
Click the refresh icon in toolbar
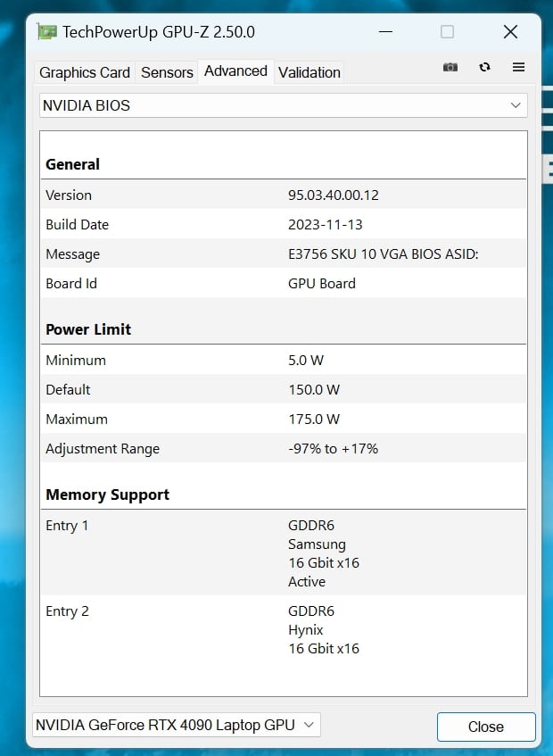click(484, 67)
